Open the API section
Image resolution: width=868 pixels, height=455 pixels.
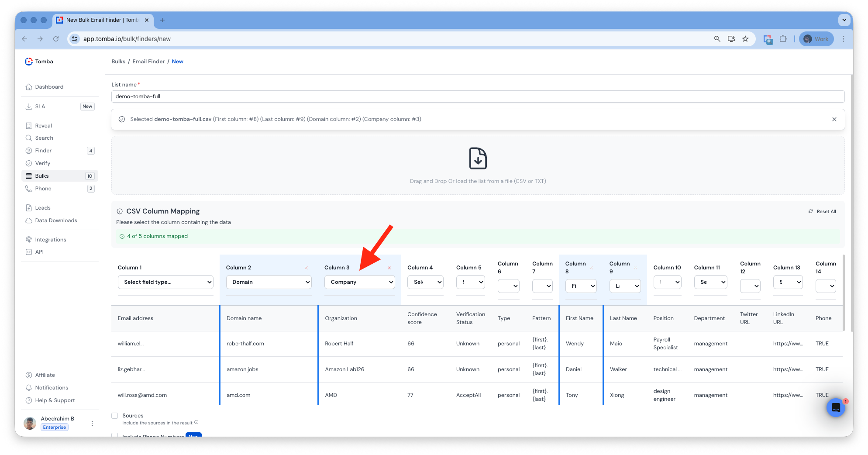[39, 252]
